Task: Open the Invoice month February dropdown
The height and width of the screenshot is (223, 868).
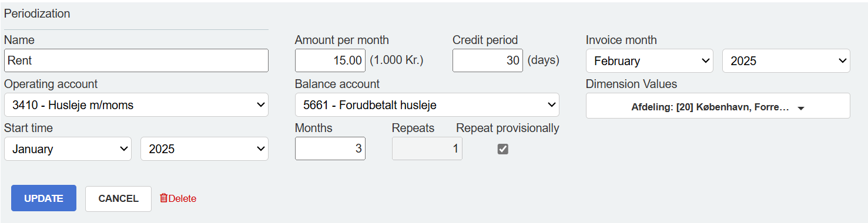Action: click(649, 61)
